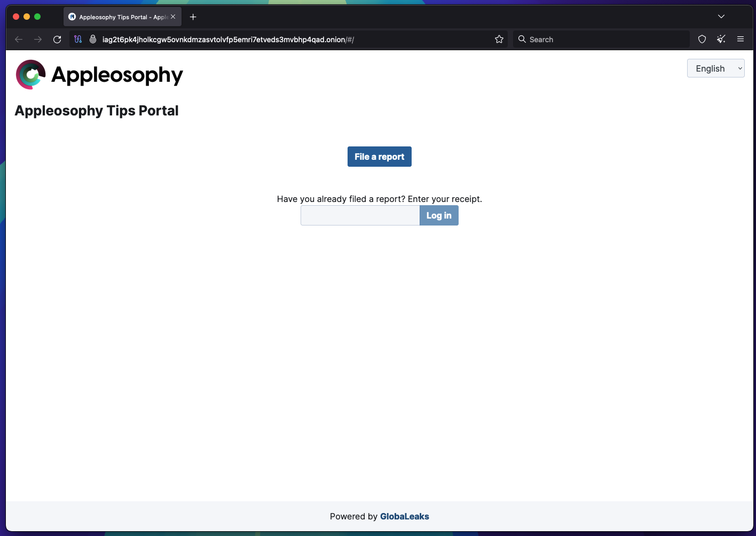Open the English language dropdown
The height and width of the screenshot is (536, 756).
715,68
